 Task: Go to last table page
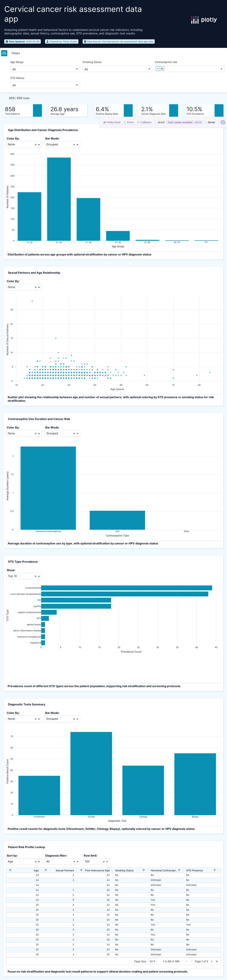[x=217, y=961]
